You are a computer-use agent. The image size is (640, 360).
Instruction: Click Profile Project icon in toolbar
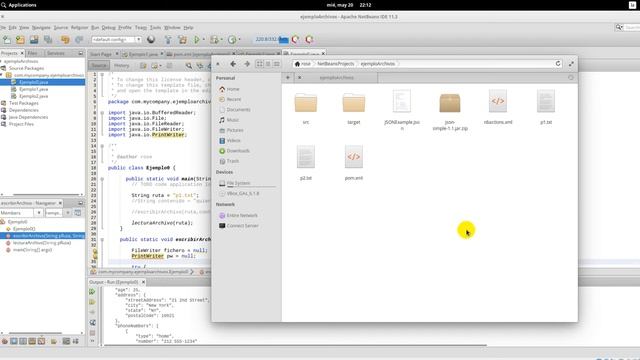[x=232, y=40]
